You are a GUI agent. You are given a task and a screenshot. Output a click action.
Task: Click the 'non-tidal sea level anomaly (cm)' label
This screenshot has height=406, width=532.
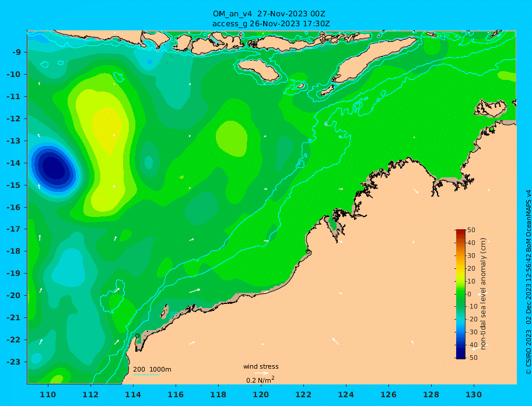point(483,294)
